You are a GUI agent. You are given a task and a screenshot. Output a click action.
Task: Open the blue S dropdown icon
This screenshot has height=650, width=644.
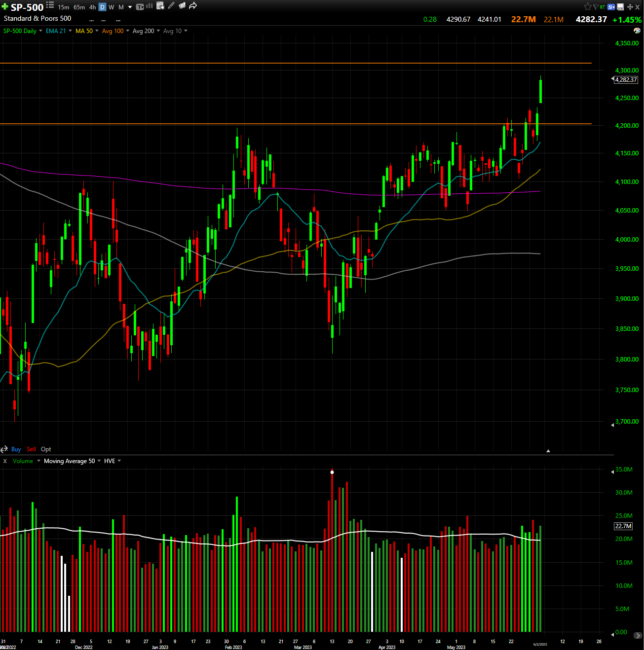coord(611,7)
